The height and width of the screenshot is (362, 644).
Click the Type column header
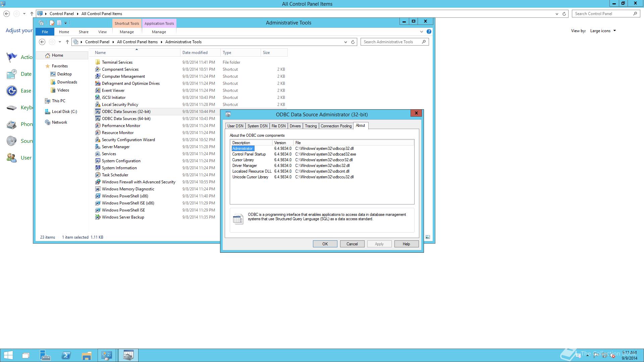[240, 53]
